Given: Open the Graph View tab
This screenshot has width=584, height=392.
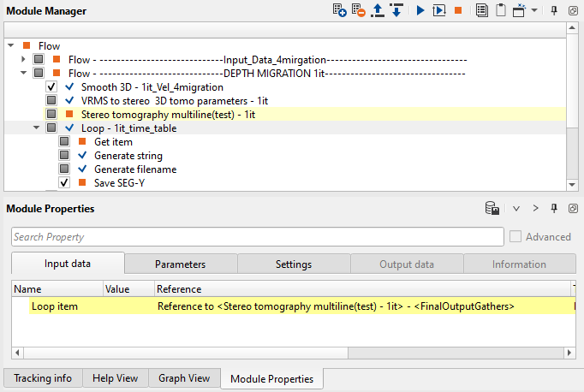Looking at the screenshot, I should 183,378.
